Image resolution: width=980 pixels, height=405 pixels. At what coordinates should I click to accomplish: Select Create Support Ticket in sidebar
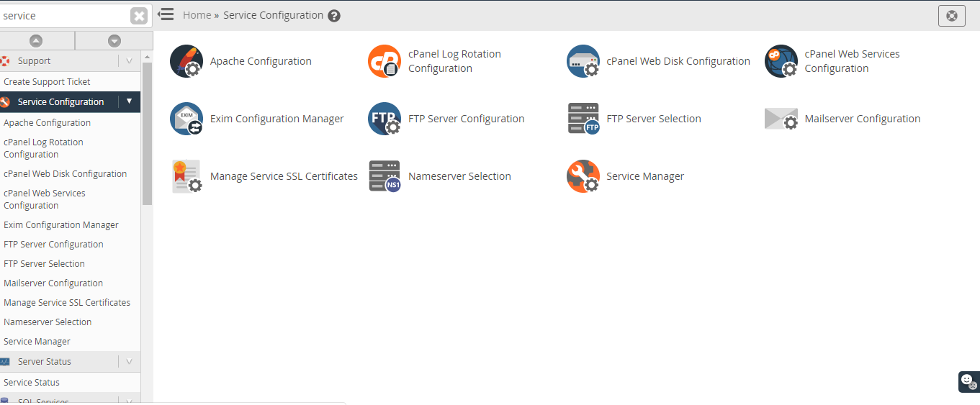pos(48,82)
